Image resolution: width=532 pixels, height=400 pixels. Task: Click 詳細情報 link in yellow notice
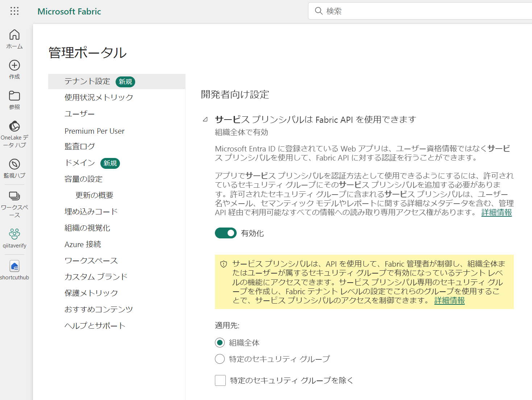pos(449,300)
